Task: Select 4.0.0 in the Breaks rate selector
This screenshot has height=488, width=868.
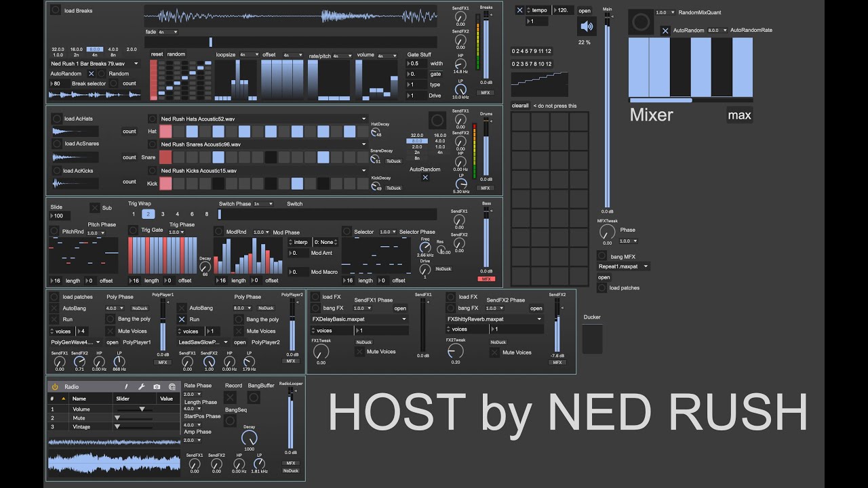Action: (x=113, y=49)
